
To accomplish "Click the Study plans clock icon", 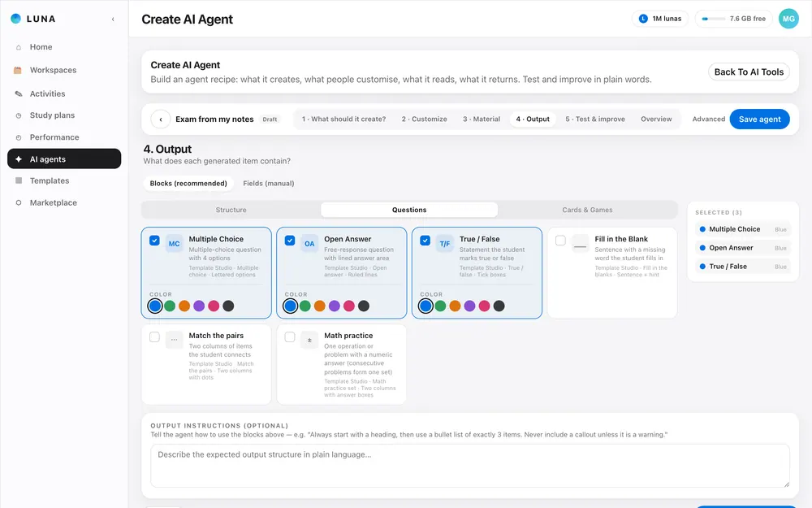I will [x=19, y=115].
